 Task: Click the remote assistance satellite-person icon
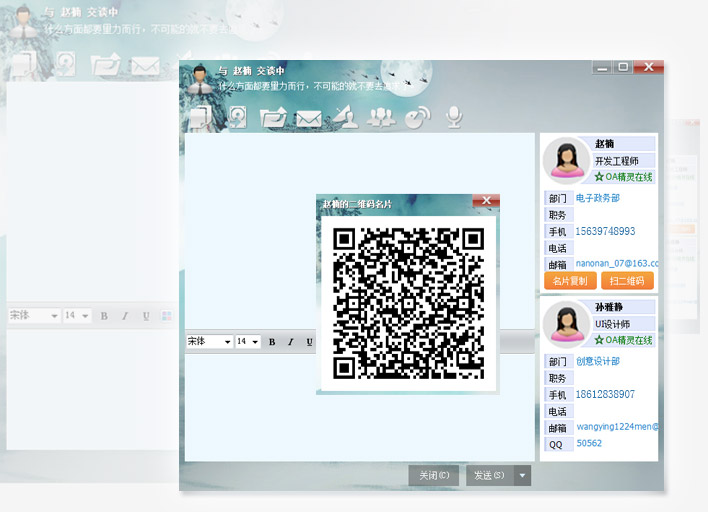346,117
